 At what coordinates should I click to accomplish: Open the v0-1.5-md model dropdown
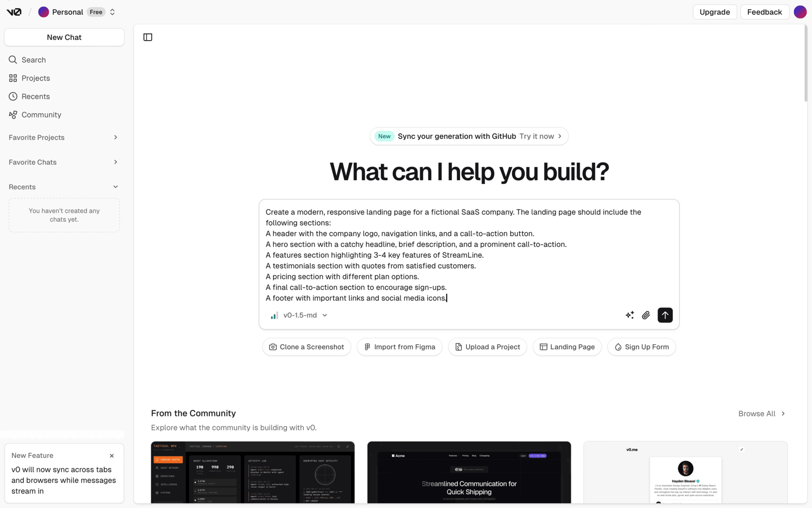click(299, 315)
